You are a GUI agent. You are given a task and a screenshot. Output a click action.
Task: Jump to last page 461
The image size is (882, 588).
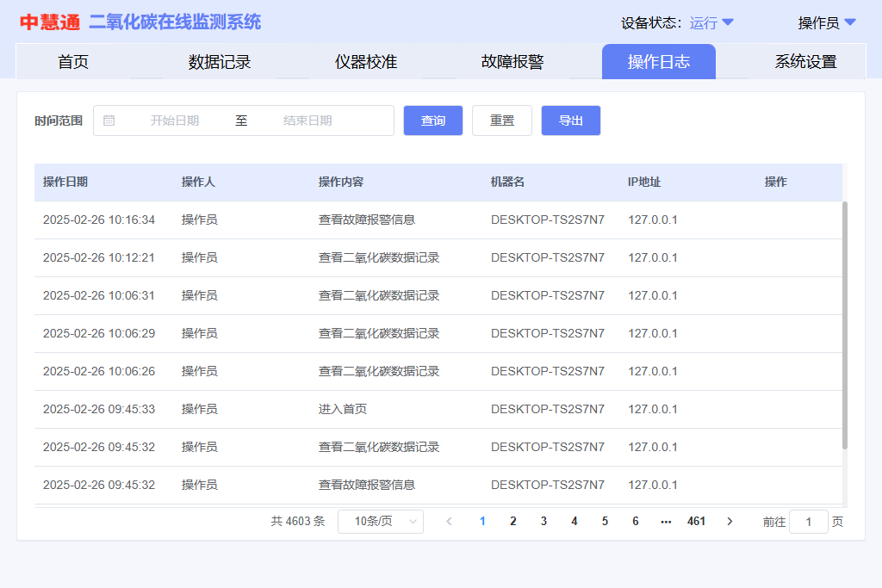696,521
